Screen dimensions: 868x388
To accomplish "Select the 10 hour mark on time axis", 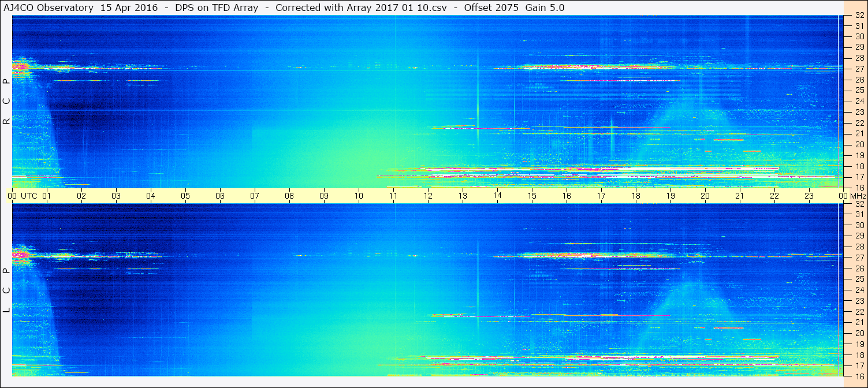I will 359,196.
